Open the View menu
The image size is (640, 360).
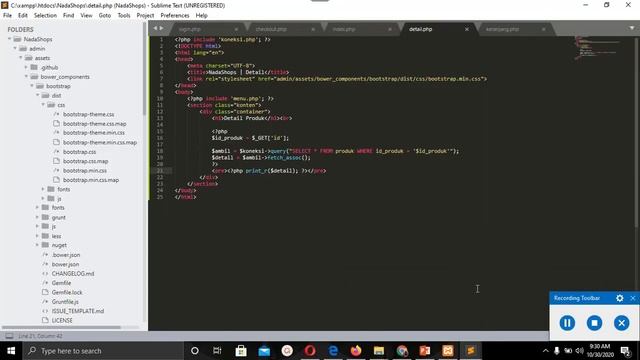[86, 16]
